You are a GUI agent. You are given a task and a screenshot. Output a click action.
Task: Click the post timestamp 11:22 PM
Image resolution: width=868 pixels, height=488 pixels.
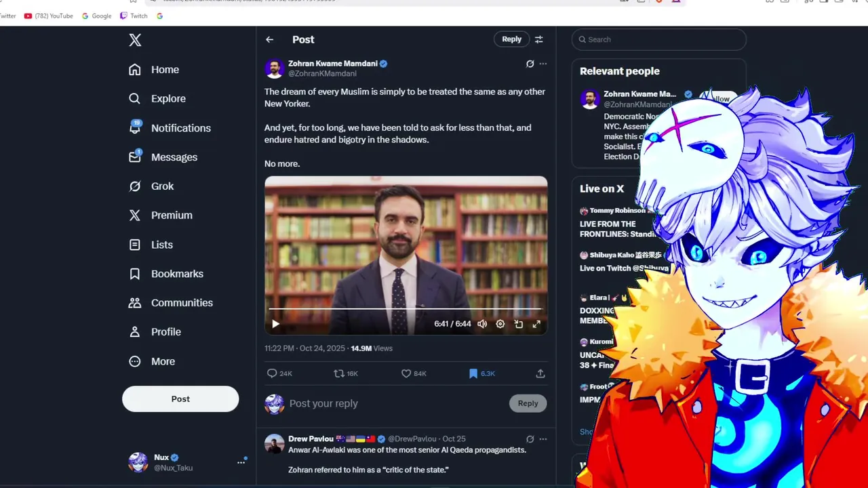click(x=279, y=348)
